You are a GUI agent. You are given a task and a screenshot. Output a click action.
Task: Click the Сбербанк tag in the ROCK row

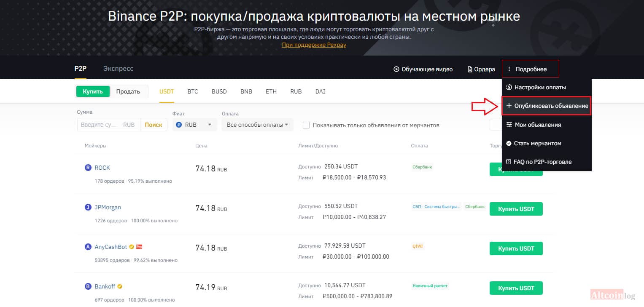422,167
